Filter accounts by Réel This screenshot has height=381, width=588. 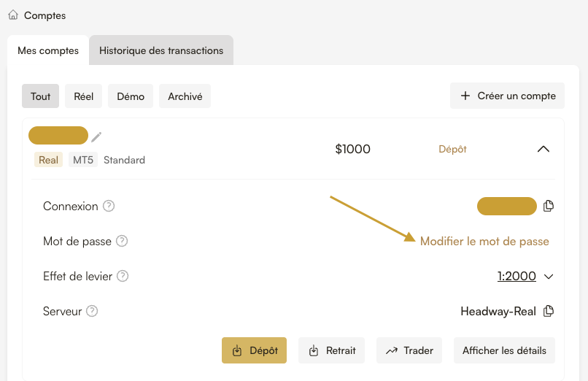84,96
